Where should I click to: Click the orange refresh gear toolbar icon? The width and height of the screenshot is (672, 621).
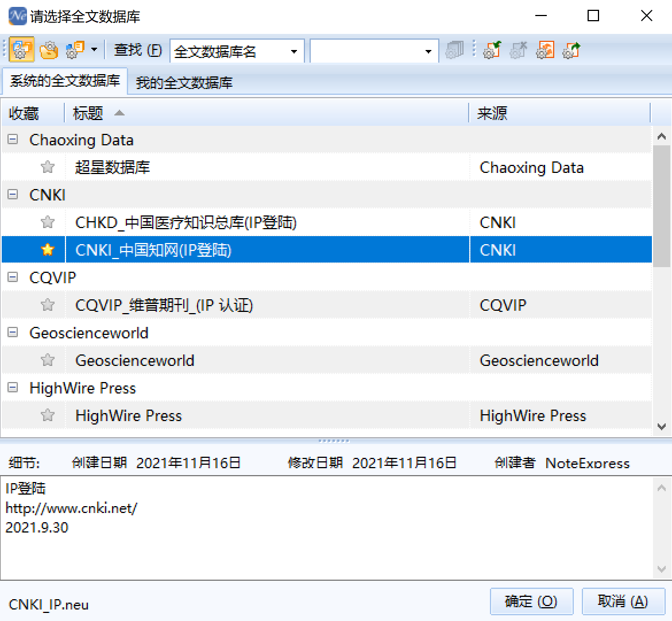[x=545, y=50]
